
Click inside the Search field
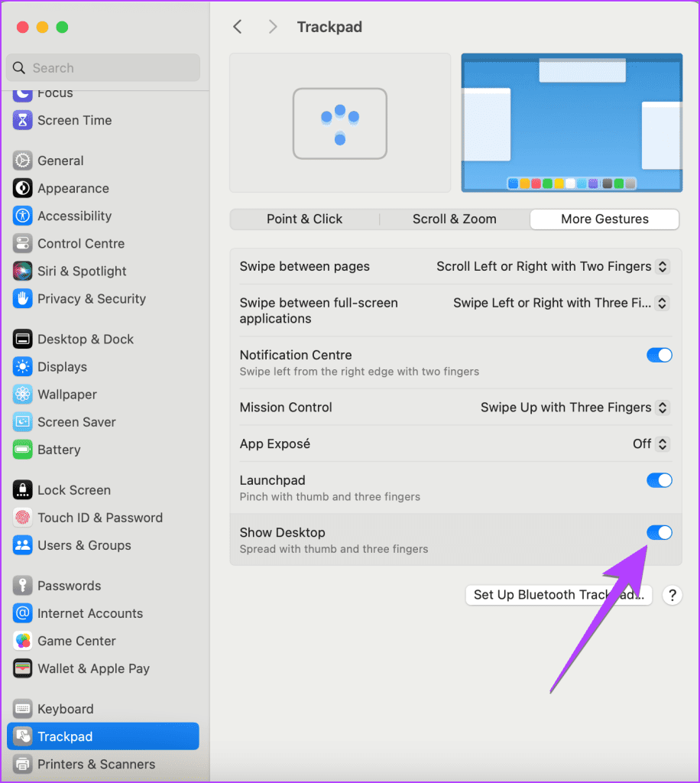click(102, 68)
